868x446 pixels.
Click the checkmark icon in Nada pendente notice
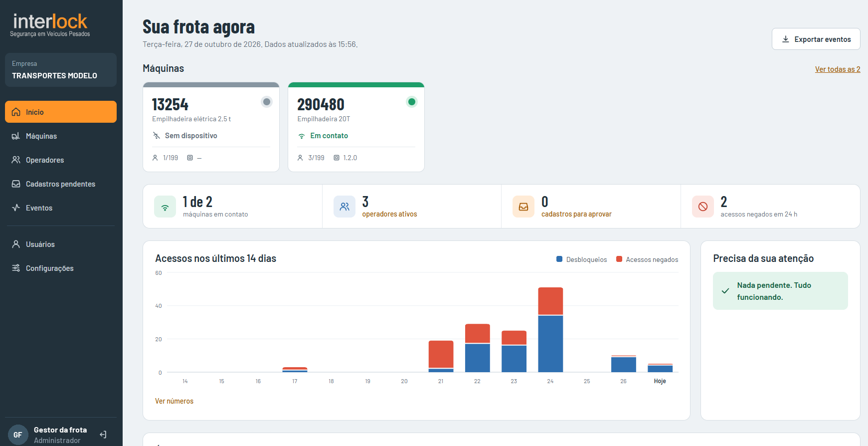coord(725,291)
